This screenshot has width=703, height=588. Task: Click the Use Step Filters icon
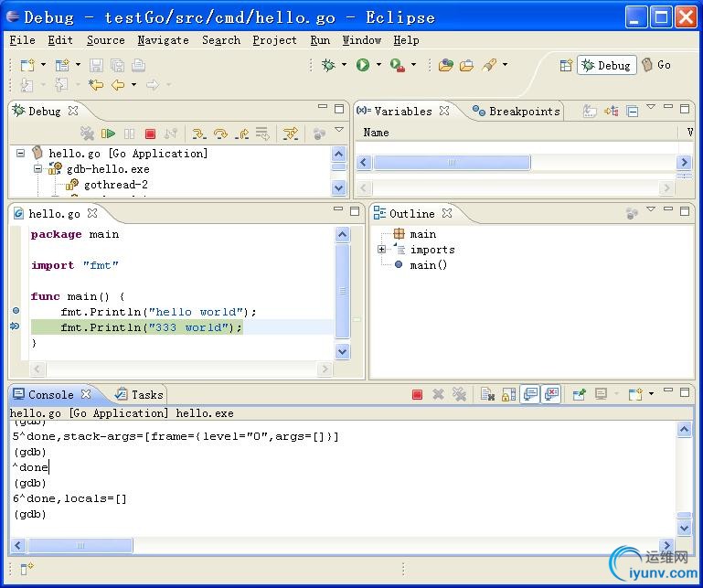click(291, 134)
